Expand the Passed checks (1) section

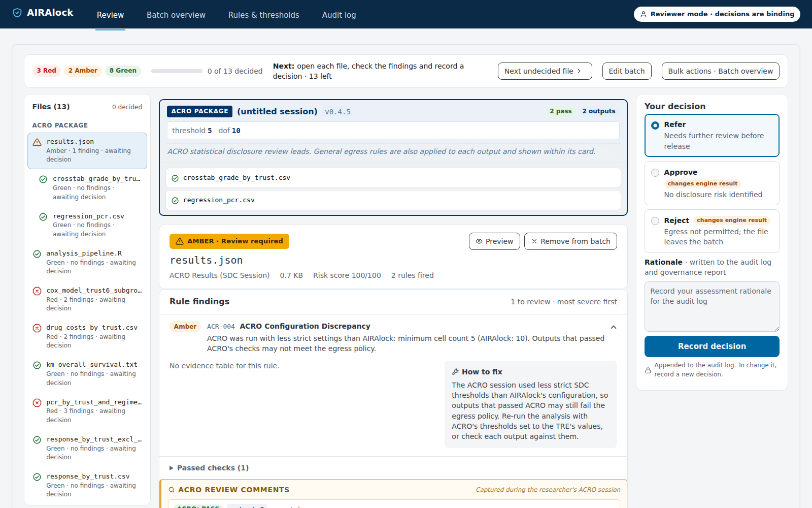(209, 468)
